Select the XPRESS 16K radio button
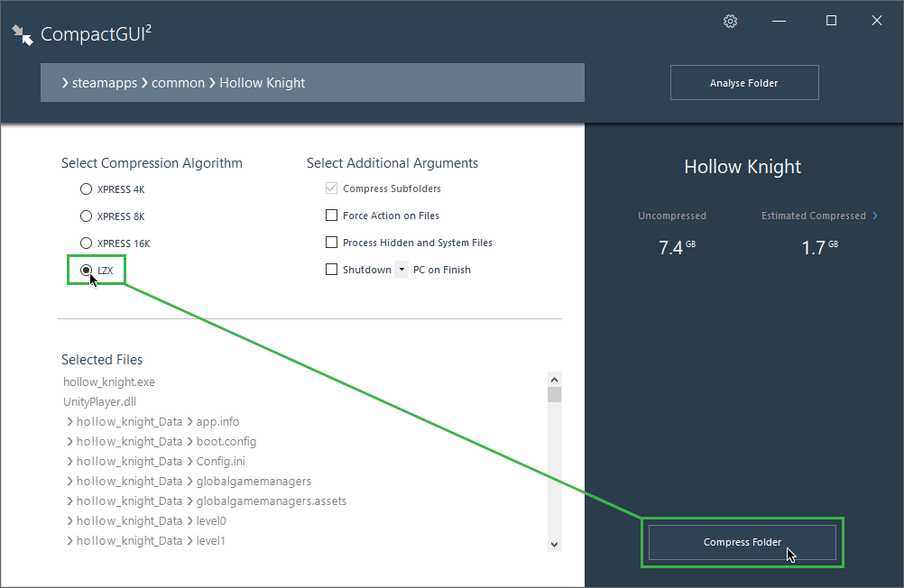 click(x=86, y=243)
